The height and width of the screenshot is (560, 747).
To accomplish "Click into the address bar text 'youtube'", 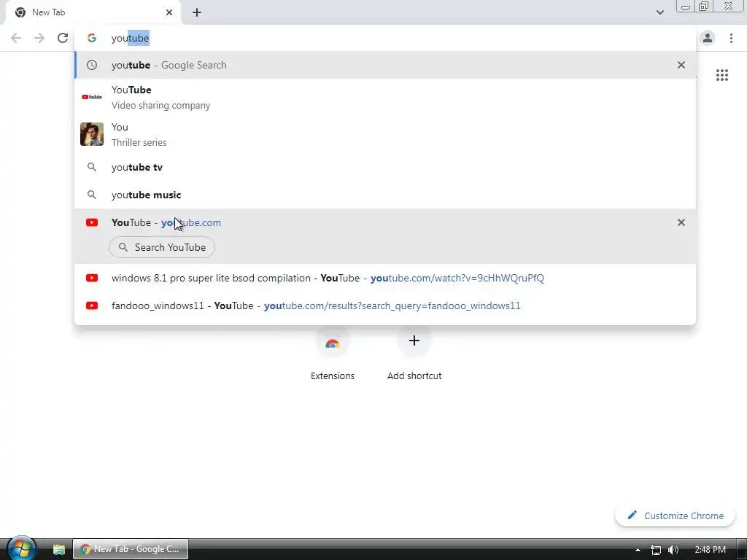I will [130, 38].
